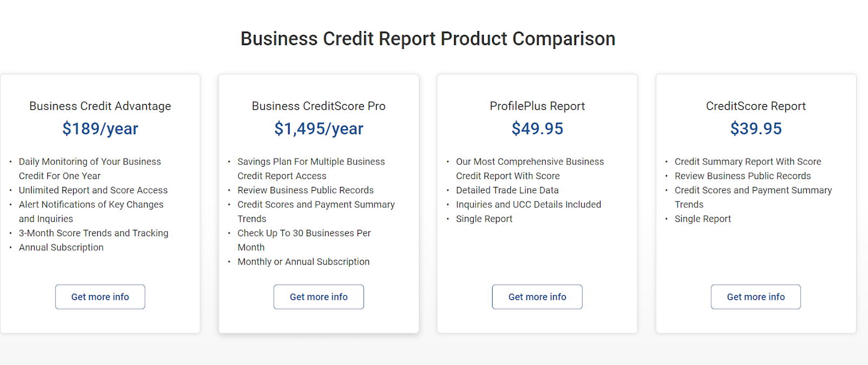Screen dimensions: 868x365
Task: Click the Unlimited Report and Score Access bullet
Action: point(93,190)
